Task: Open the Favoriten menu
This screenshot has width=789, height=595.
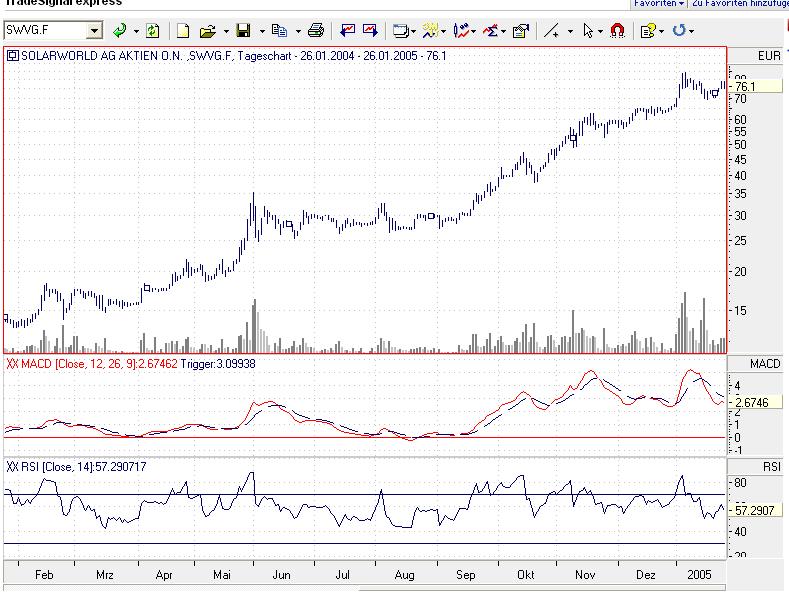Action: coord(659,4)
